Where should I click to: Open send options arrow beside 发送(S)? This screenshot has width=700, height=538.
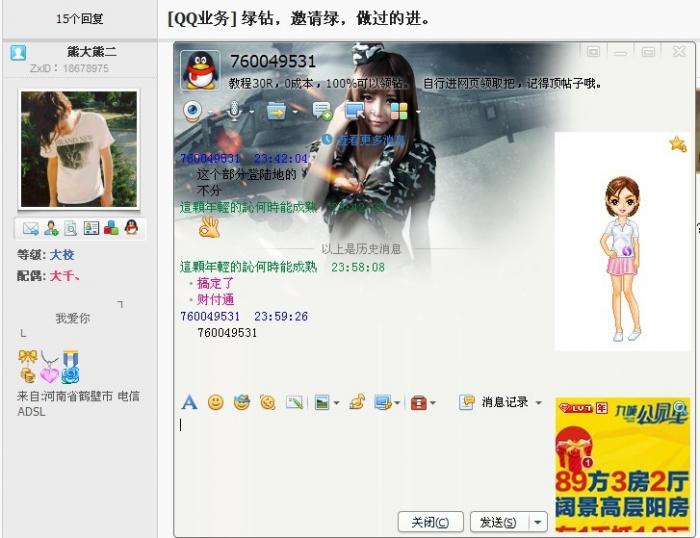pos(538,522)
